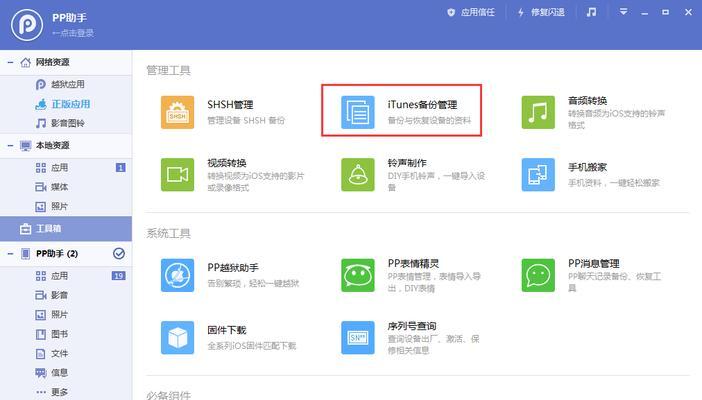Toggle the checkmark beside PP助手 (2)
Screen dimensions: 702x400
[119, 254]
